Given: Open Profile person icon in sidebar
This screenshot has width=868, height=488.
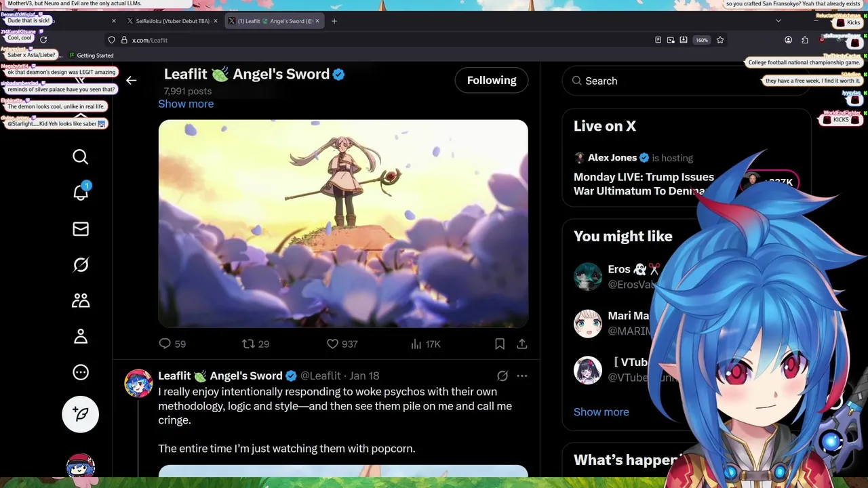Looking at the screenshot, I should coord(81,336).
